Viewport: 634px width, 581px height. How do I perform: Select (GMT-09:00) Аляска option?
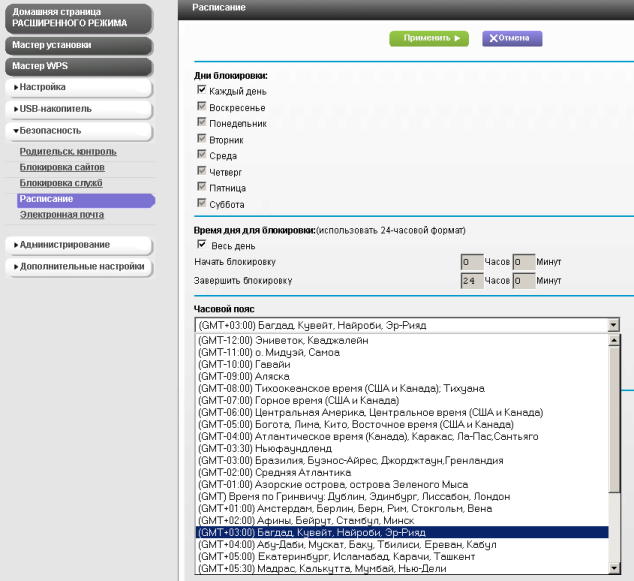click(402, 376)
